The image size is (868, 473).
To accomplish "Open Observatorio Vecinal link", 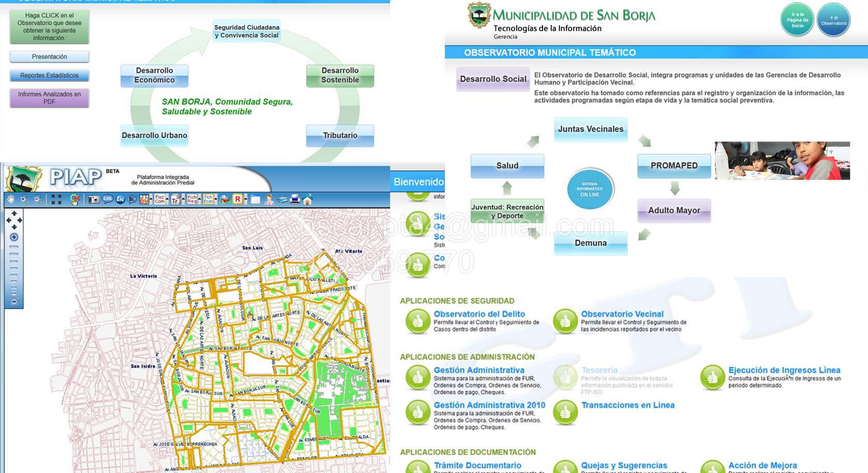I will [x=622, y=314].
